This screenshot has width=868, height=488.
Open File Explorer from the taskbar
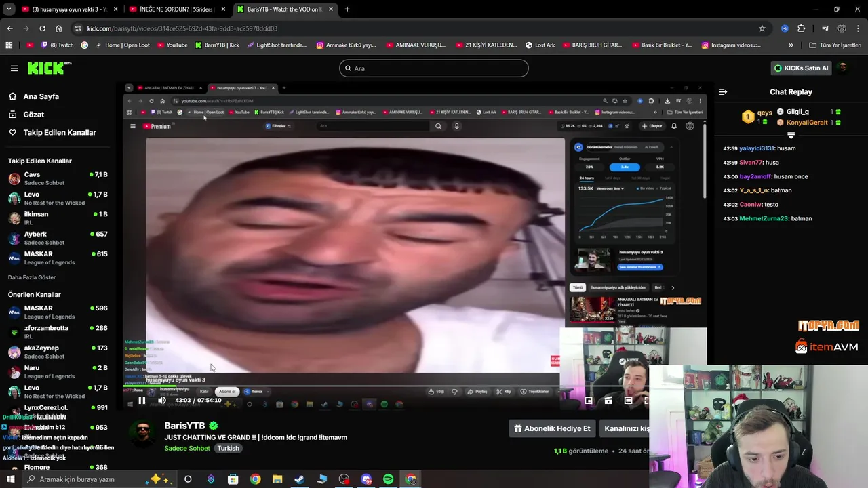pyautogui.click(x=277, y=479)
